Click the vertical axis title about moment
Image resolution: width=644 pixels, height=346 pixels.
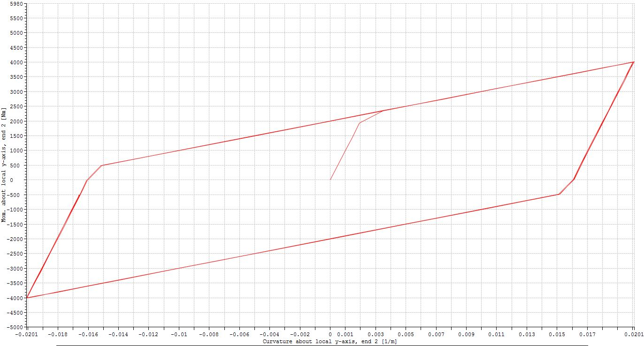click(4, 165)
